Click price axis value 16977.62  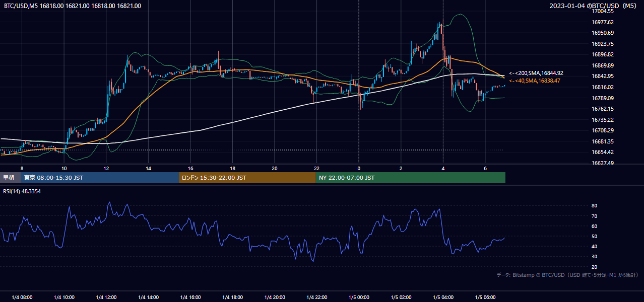tap(603, 22)
